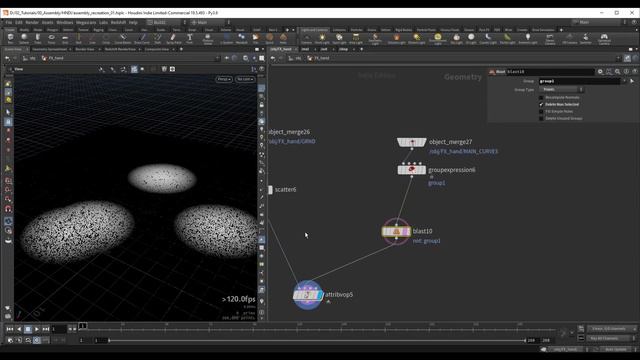Image resolution: width=640 pixels, height=360 pixels.
Task: Select the scatter6 node
Action: (x=270, y=190)
